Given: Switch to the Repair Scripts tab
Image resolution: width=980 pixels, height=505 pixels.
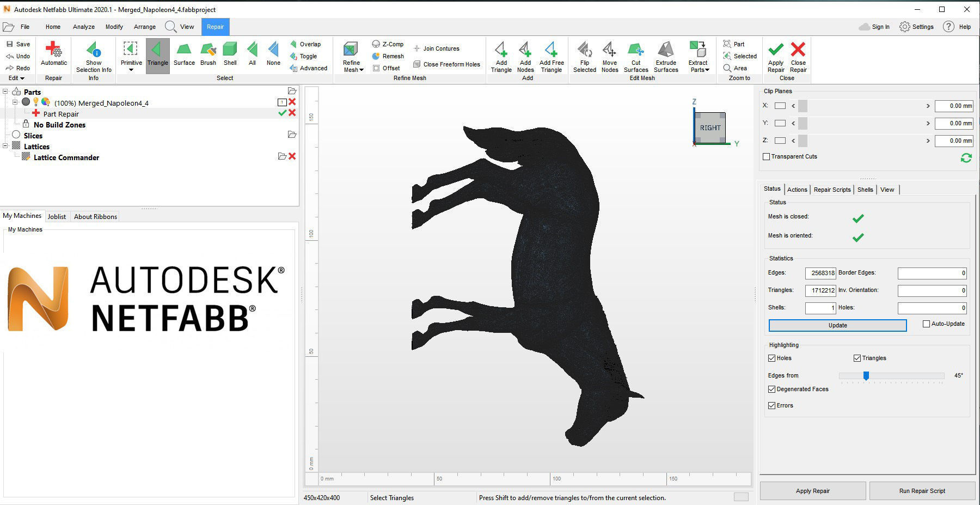Looking at the screenshot, I should 832,190.
